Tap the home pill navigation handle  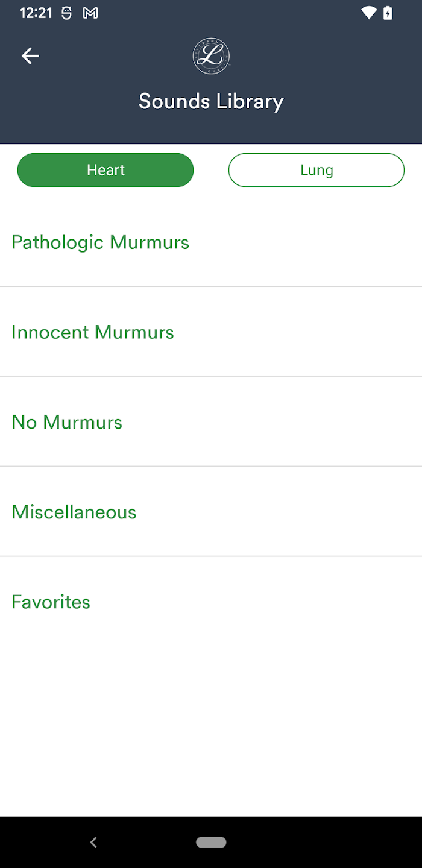tap(211, 842)
